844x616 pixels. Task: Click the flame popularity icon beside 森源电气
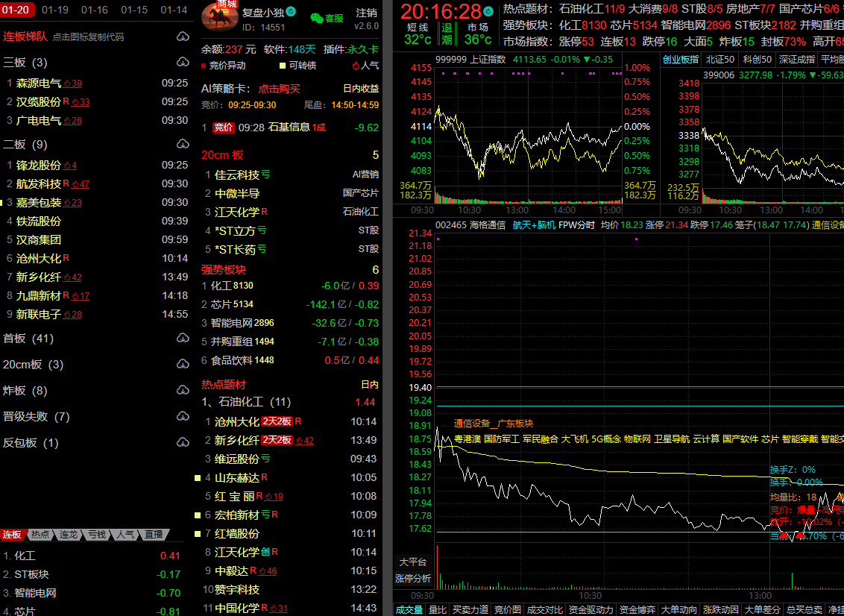pos(67,83)
